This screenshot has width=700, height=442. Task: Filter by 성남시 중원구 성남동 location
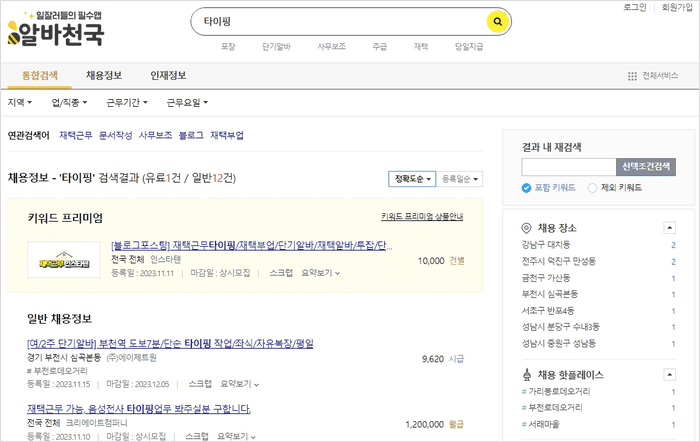(x=558, y=343)
